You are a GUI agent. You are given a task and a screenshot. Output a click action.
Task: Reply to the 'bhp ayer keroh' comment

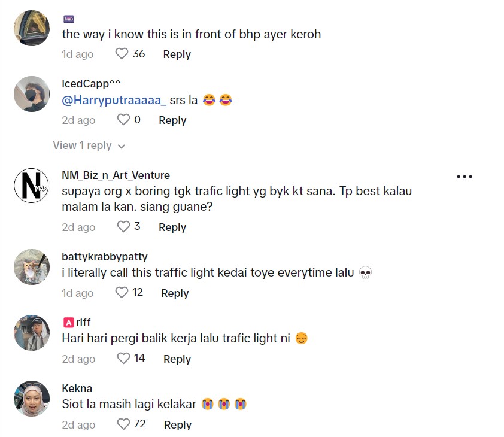click(x=177, y=54)
